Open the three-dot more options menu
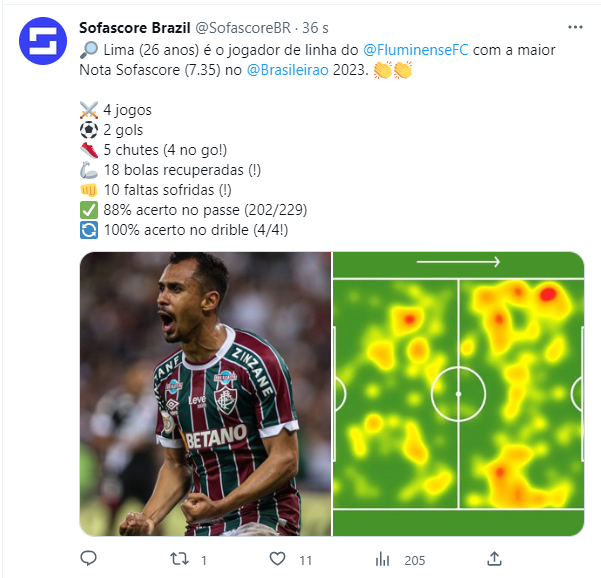 (x=575, y=27)
